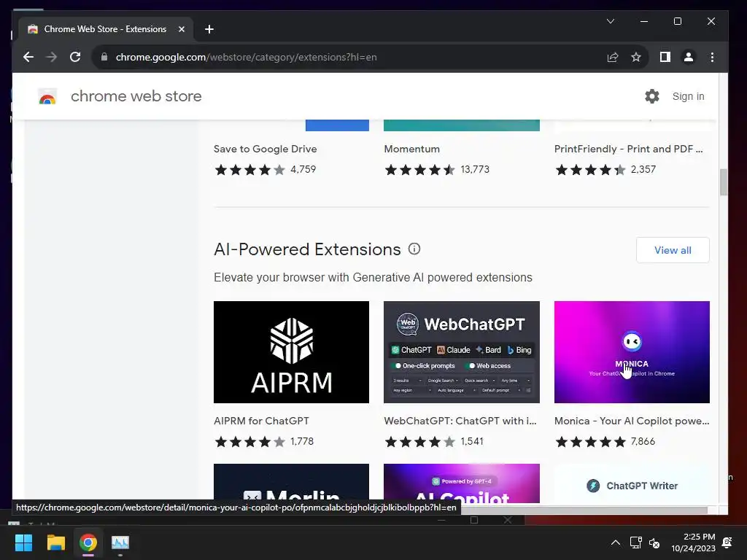Click PrintFriendly - Print and PDF title
The height and width of the screenshot is (560, 747).
628,149
